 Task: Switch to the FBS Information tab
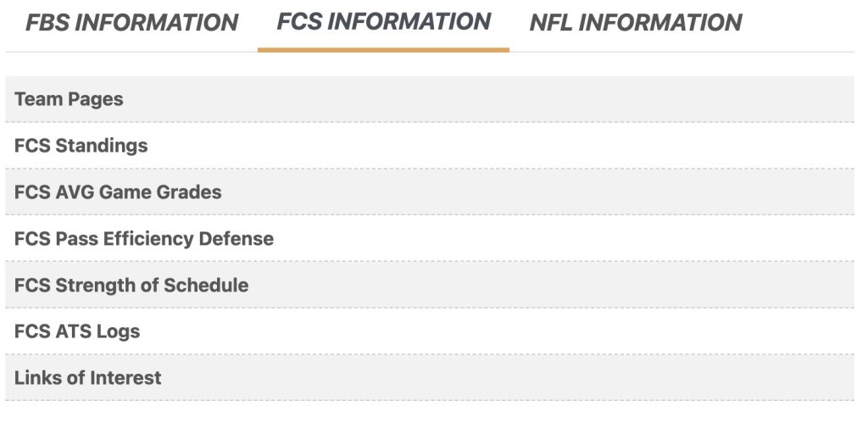point(131,23)
